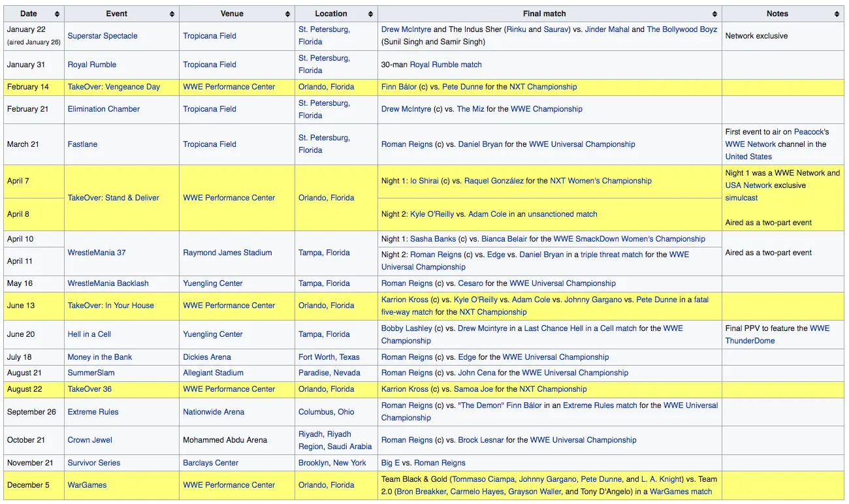Follow the Raymond James Stadium link
This screenshot has height=504, width=849.
[227, 253]
